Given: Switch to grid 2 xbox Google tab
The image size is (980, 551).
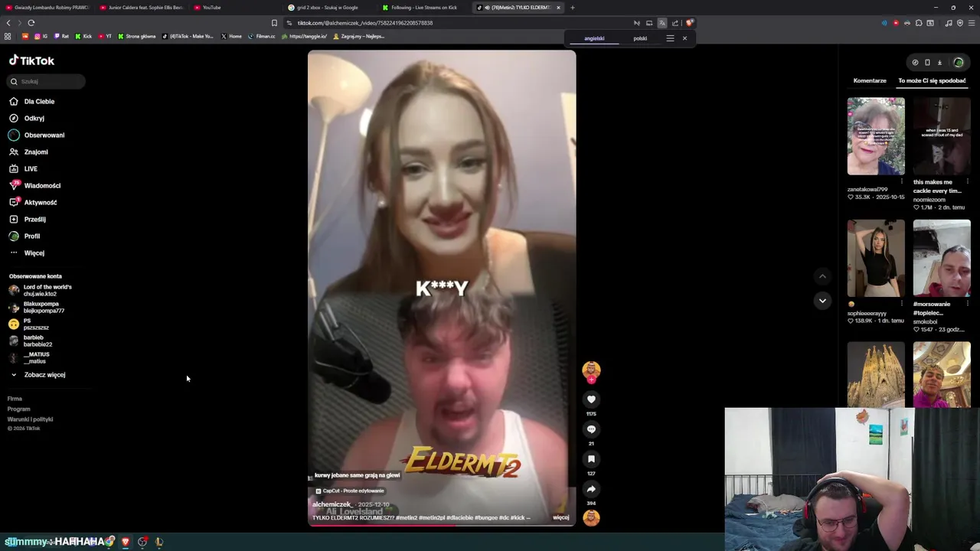Looking at the screenshot, I should [331, 8].
